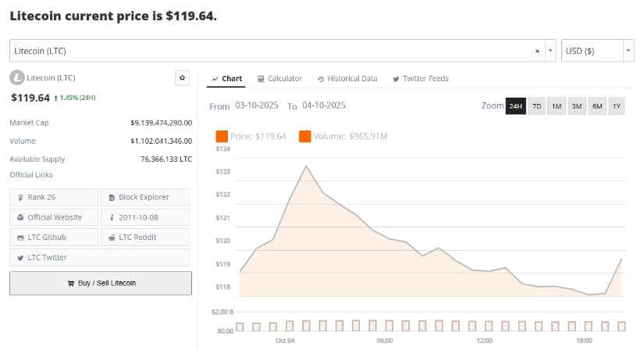Toggle the orange Price legend series
The width and height of the screenshot is (644, 350).
click(222, 136)
